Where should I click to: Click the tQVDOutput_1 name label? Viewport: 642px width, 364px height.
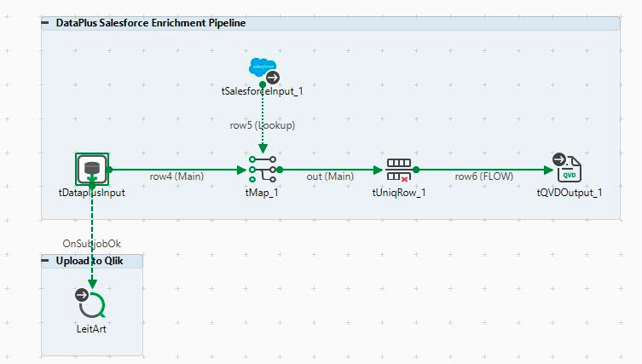click(570, 193)
